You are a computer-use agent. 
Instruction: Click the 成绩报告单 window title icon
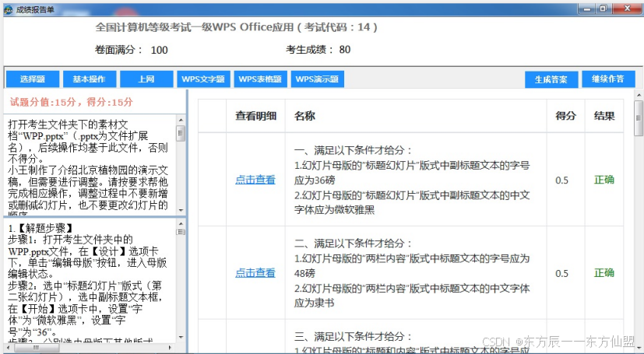coord(9,9)
